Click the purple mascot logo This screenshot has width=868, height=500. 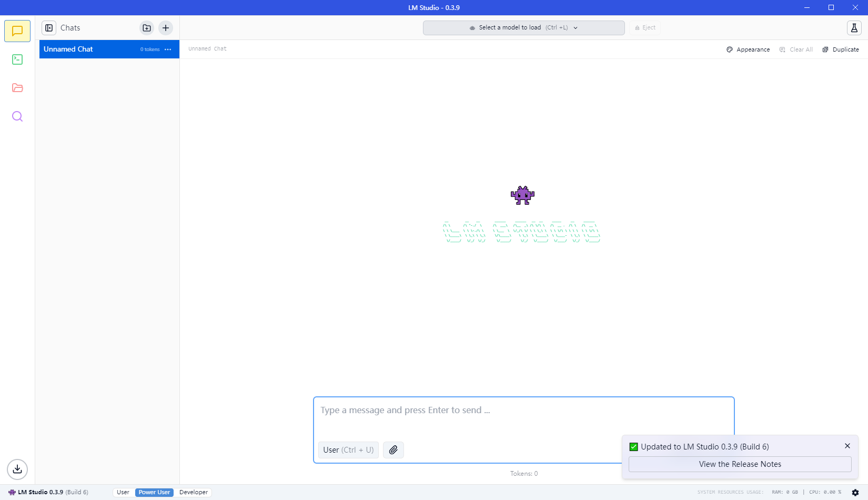(x=522, y=195)
